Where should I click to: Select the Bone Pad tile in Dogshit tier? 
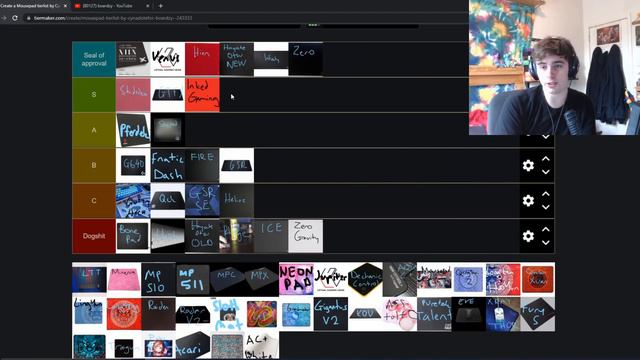pyautogui.click(x=133, y=236)
